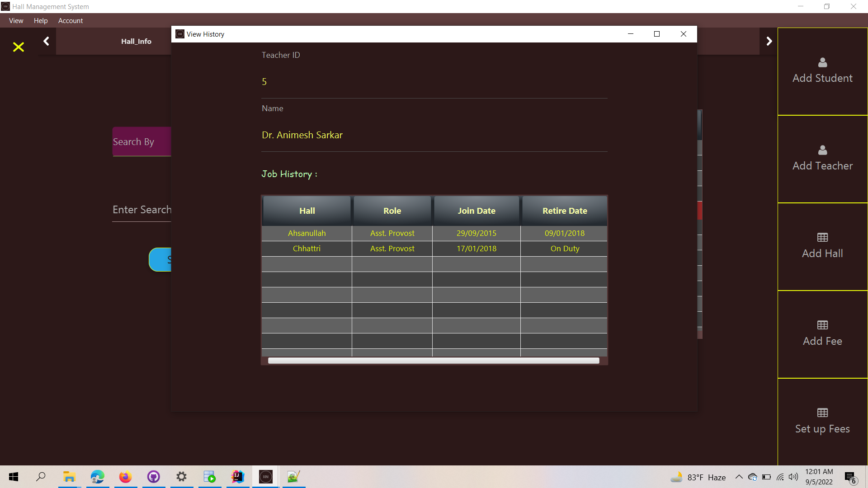868x488 pixels.
Task: Open the View menu
Action: [16, 21]
